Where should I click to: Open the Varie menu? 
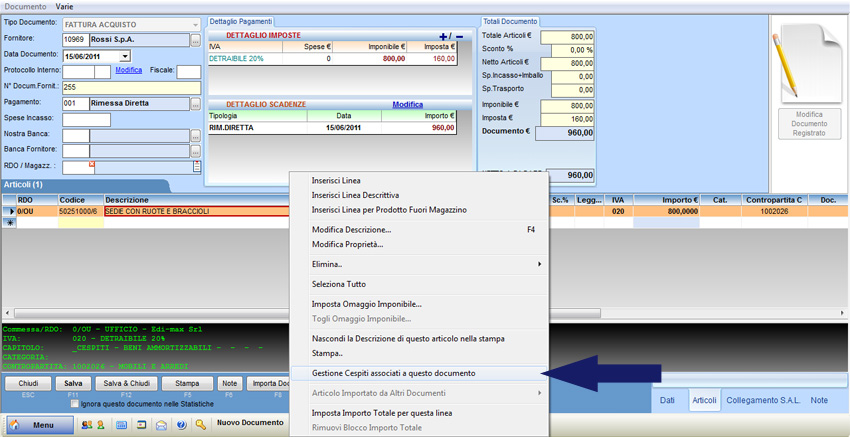(x=64, y=6)
